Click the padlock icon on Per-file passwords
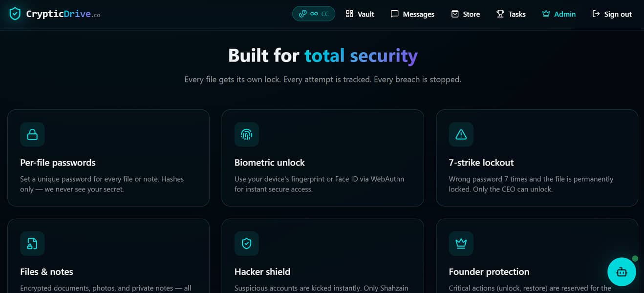 coord(32,134)
